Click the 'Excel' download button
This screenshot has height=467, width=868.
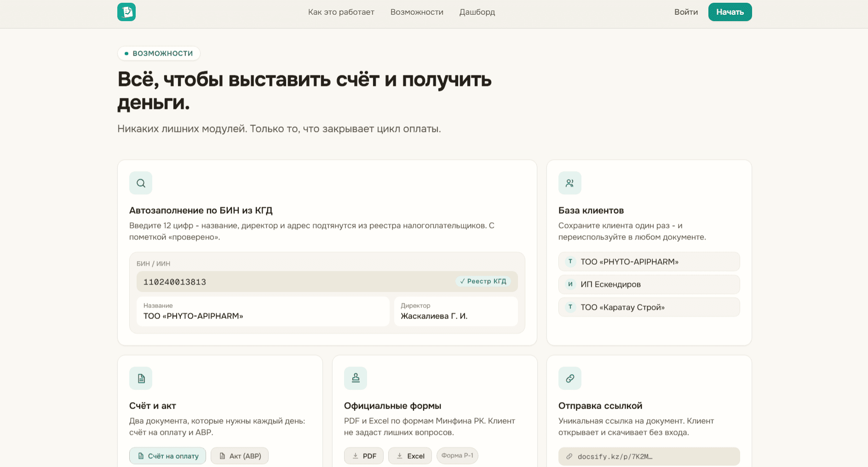[x=410, y=456]
